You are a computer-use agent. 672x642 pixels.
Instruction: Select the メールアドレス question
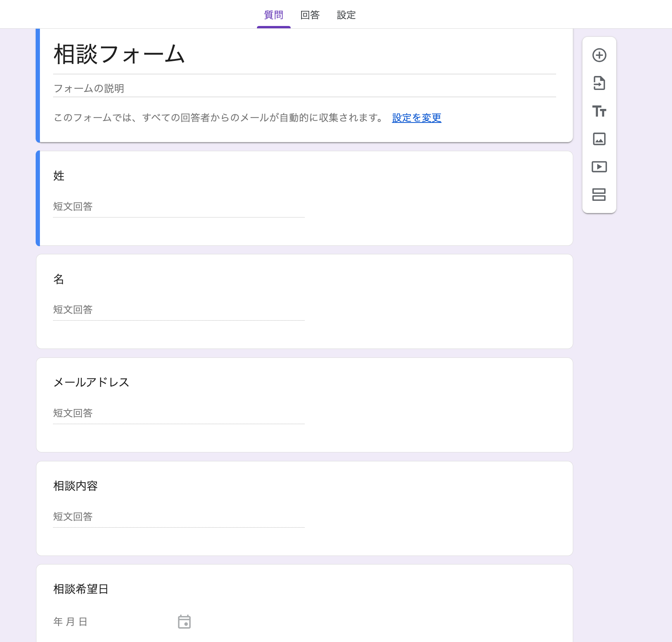point(91,382)
